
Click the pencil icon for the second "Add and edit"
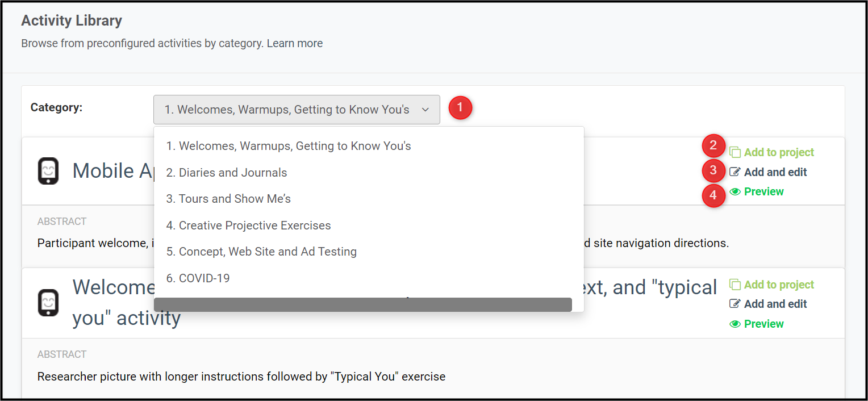[x=735, y=304]
